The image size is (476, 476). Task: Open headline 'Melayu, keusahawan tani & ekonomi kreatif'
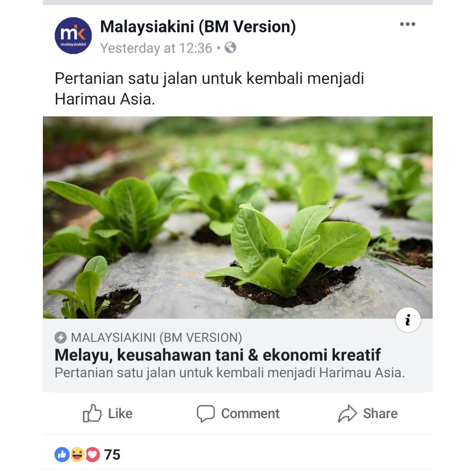point(218,355)
